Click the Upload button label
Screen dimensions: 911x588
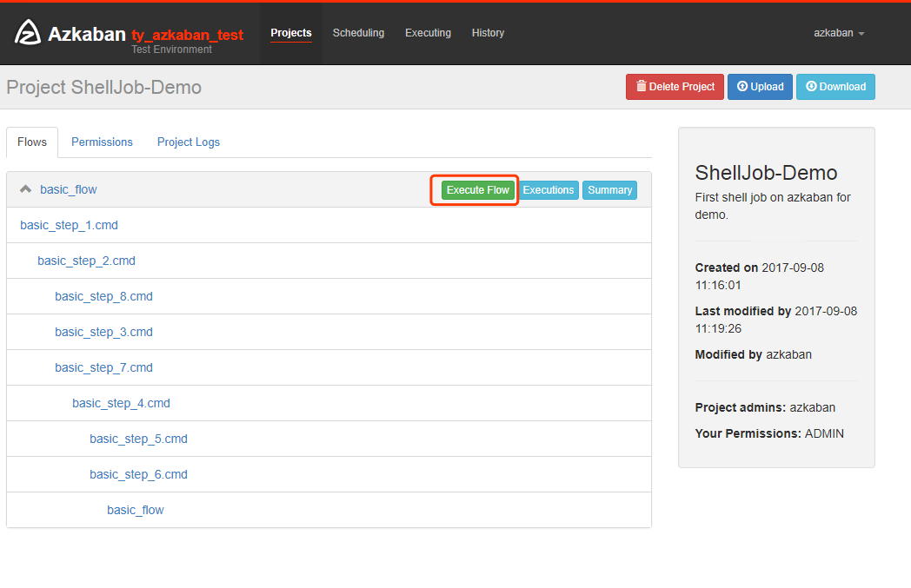[x=767, y=87]
